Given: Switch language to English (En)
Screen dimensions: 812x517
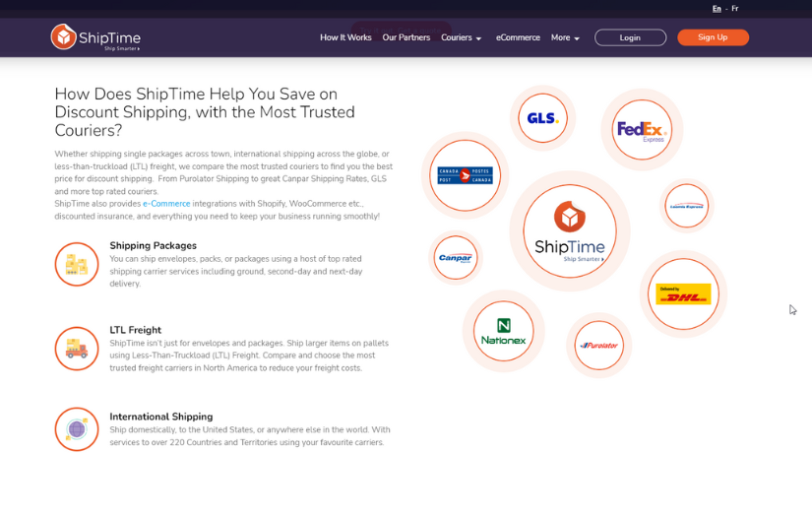Looking at the screenshot, I should (x=717, y=8).
